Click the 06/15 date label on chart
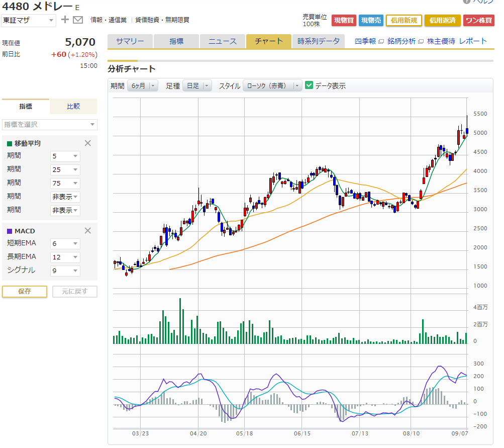The height and width of the screenshot is (448, 504). point(302,433)
